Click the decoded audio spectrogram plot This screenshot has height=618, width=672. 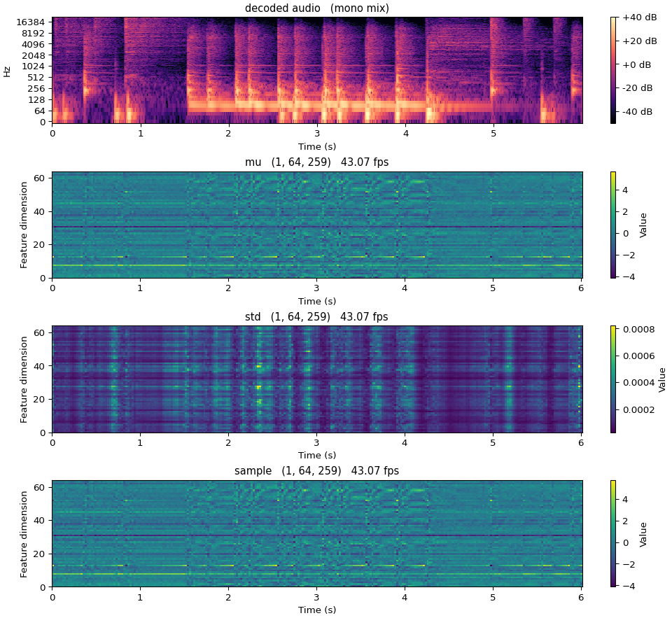[317, 70]
